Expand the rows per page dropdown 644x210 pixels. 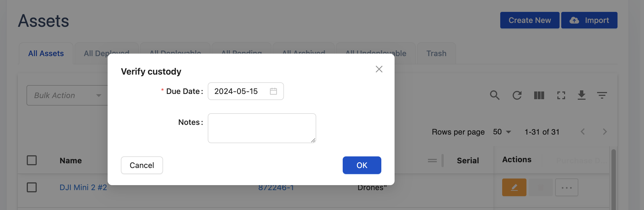(x=502, y=132)
